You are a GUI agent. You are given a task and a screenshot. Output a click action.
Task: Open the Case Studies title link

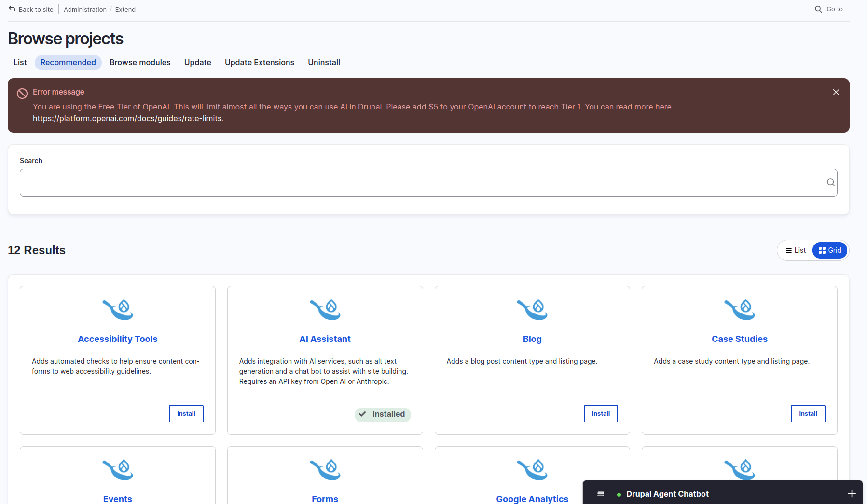(x=740, y=339)
